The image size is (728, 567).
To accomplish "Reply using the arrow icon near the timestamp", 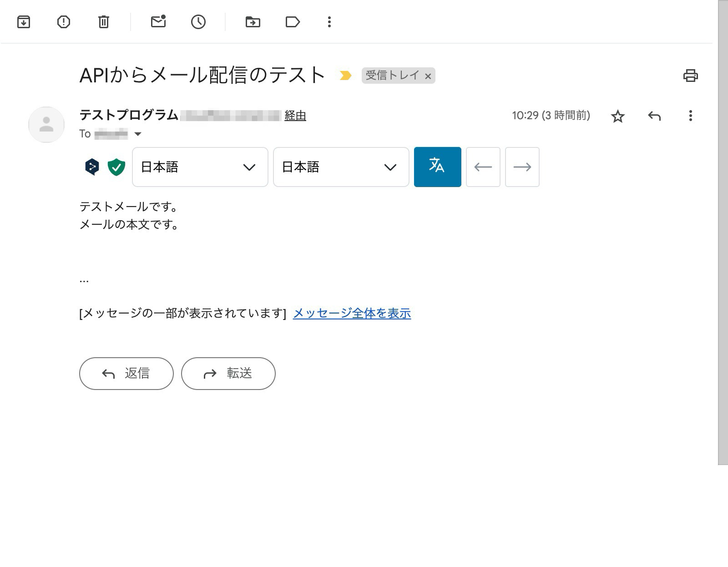I will [654, 116].
